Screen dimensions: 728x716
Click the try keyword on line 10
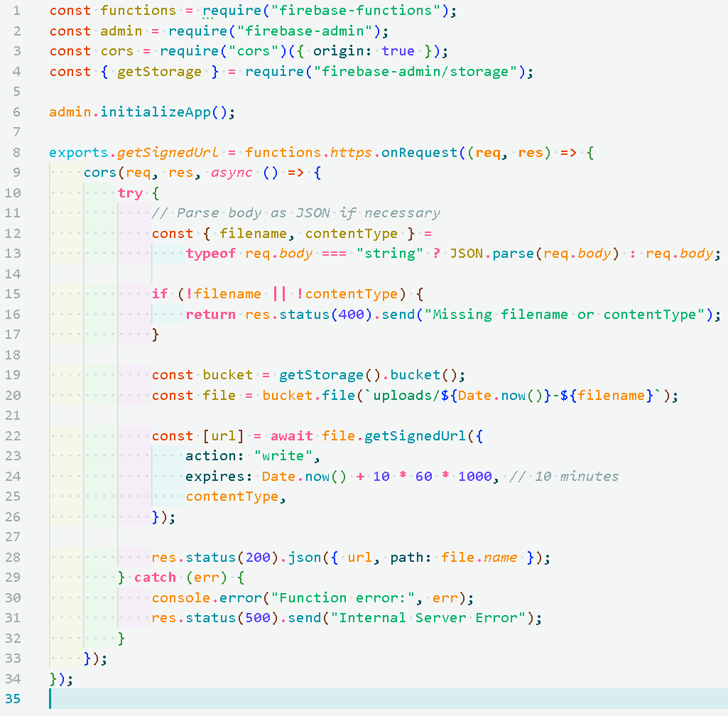130,193
